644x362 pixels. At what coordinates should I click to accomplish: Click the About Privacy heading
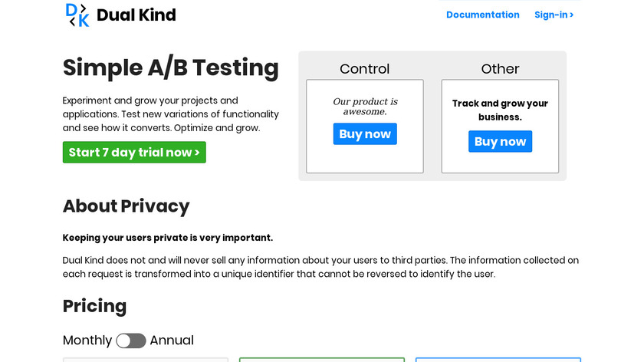[x=126, y=206]
